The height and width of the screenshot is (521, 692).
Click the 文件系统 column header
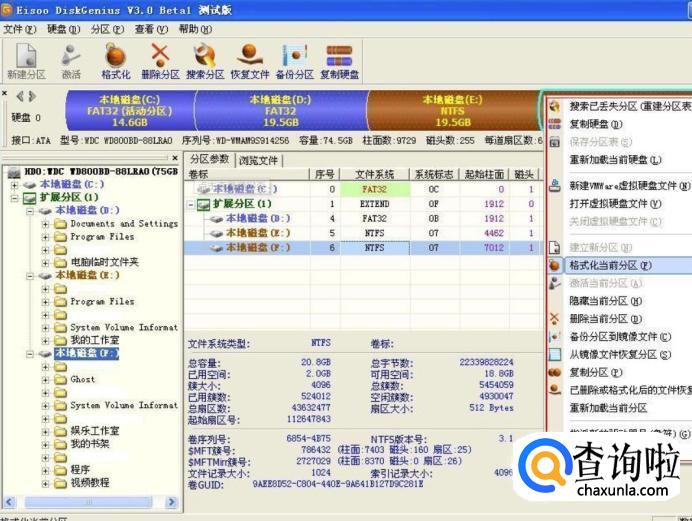coord(375,175)
